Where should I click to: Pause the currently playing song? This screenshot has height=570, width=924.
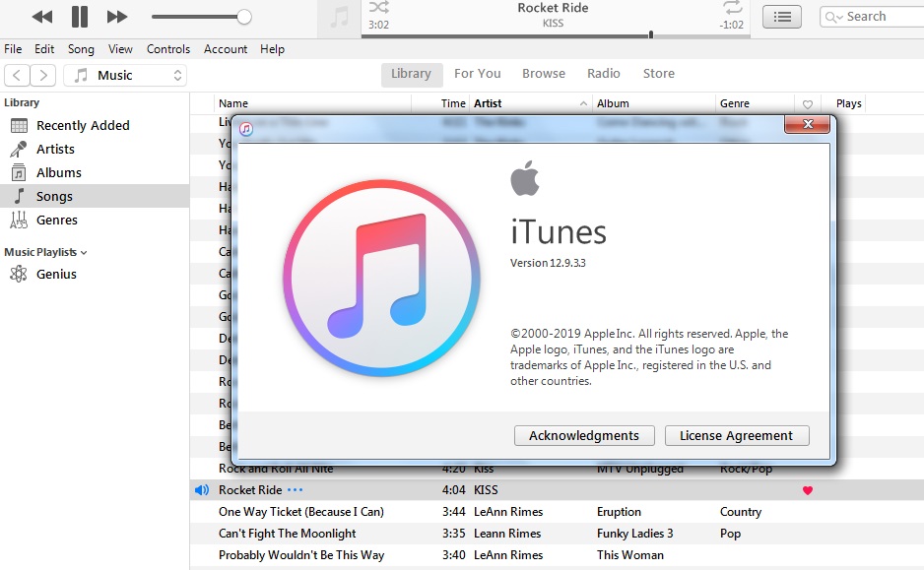pyautogui.click(x=80, y=17)
